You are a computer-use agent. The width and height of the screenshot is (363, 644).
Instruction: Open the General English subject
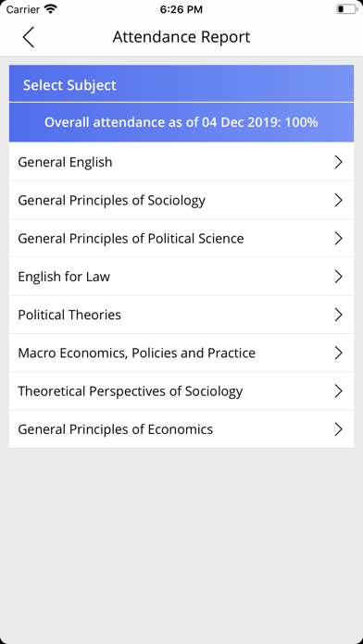click(181, 162)
